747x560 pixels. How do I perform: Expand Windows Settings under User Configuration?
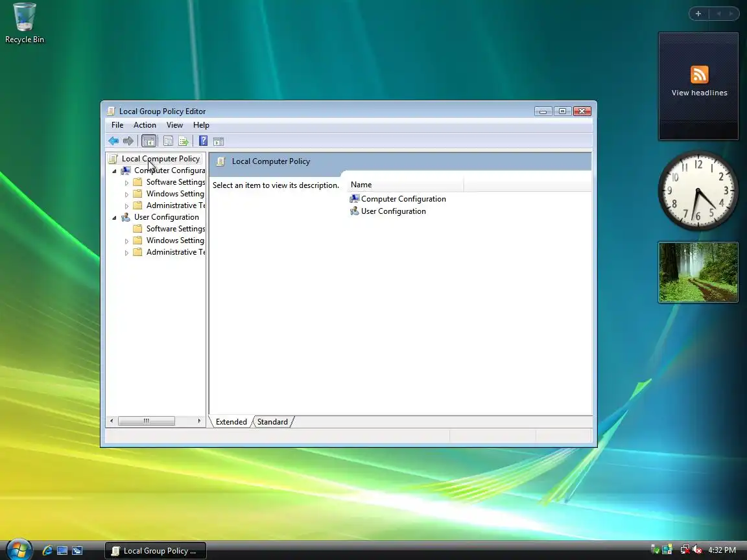click(x=126, y=241)
